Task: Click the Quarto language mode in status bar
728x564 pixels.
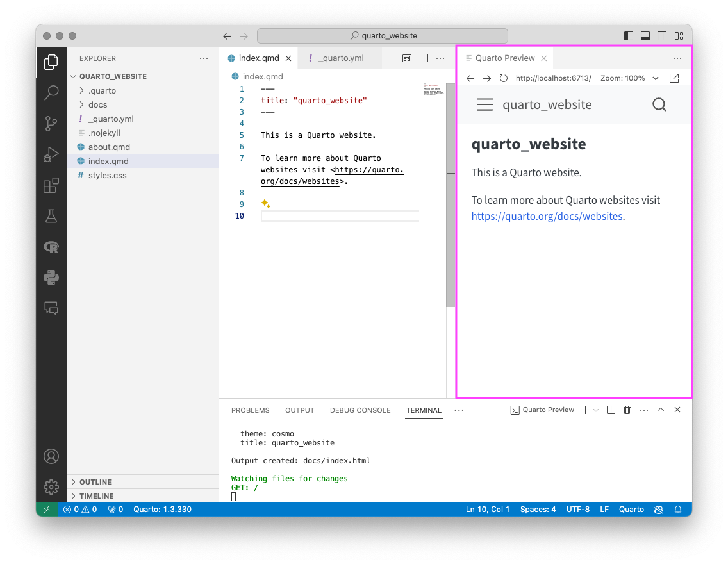Action: 631,510
